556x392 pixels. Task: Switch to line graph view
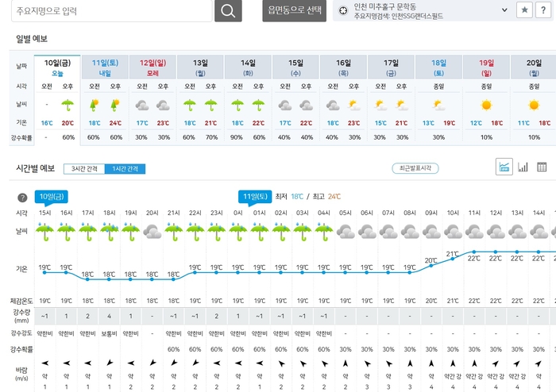[504, 167]
